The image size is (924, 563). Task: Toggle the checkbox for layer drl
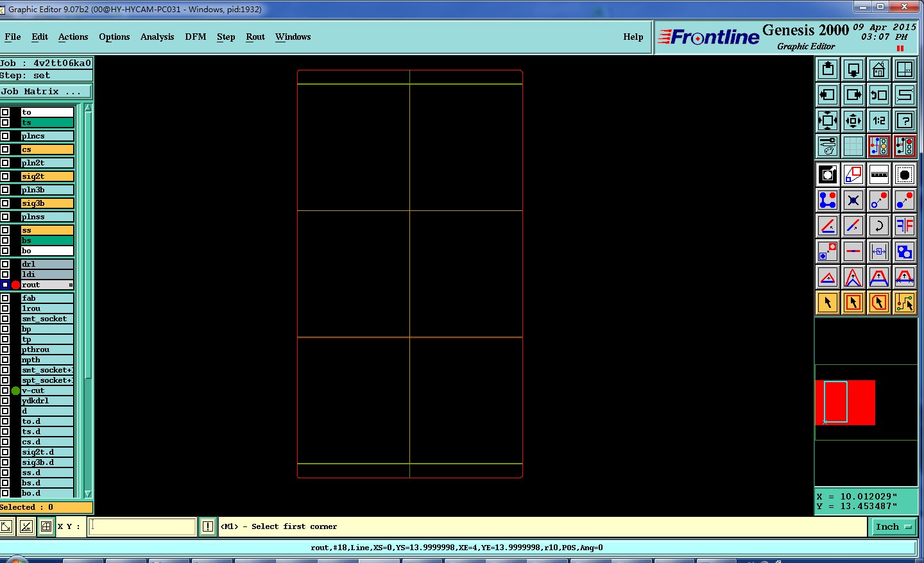5,264
